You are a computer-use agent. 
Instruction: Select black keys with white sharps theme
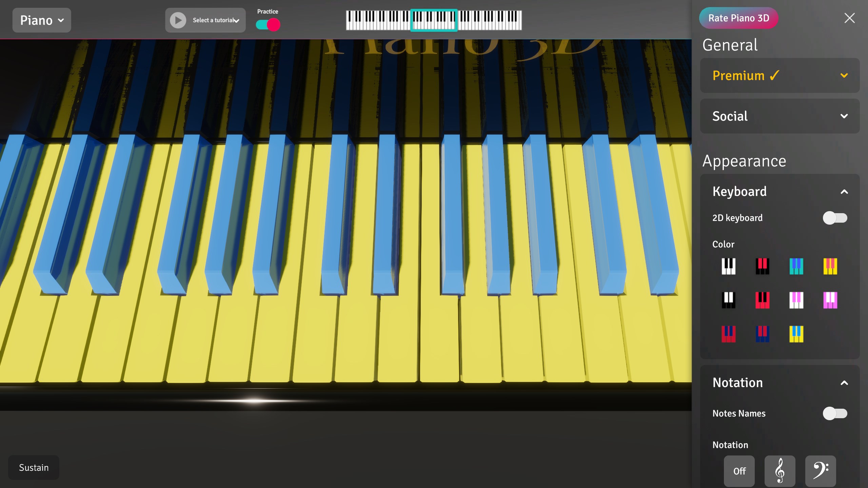click(x=728, y=300)
